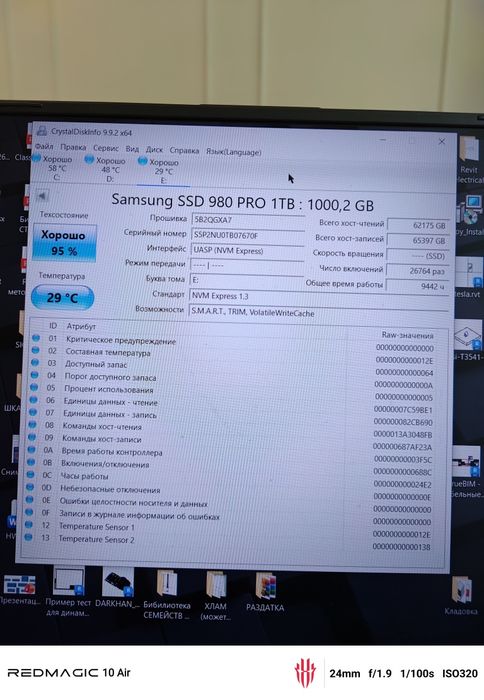Open the Библиотека СЕМЕЙСТВ desktop folder

tap(167, 595)
